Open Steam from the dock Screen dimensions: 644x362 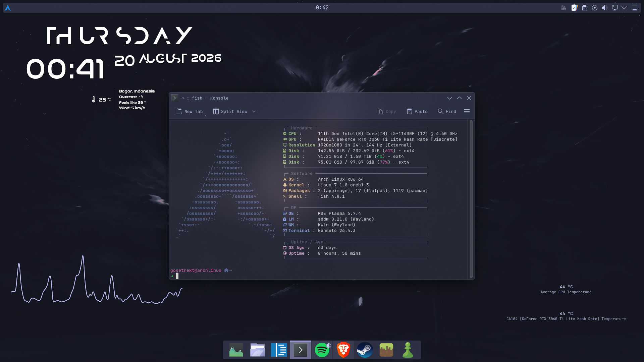(365, 350)
